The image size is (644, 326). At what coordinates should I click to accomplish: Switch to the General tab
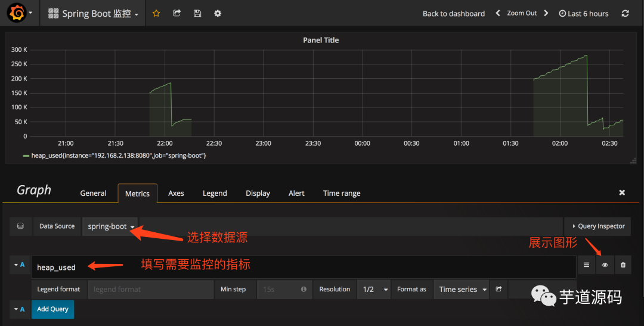pos(93,193)
